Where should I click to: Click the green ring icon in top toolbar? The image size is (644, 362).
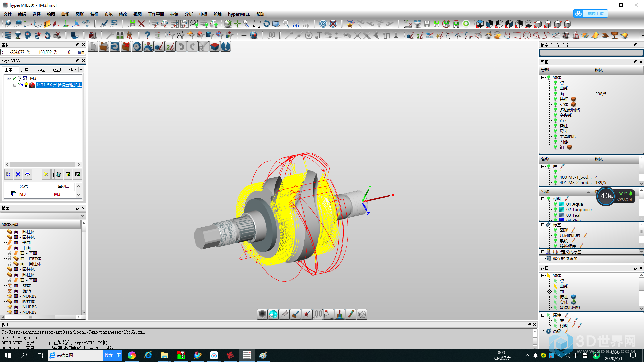466,24
